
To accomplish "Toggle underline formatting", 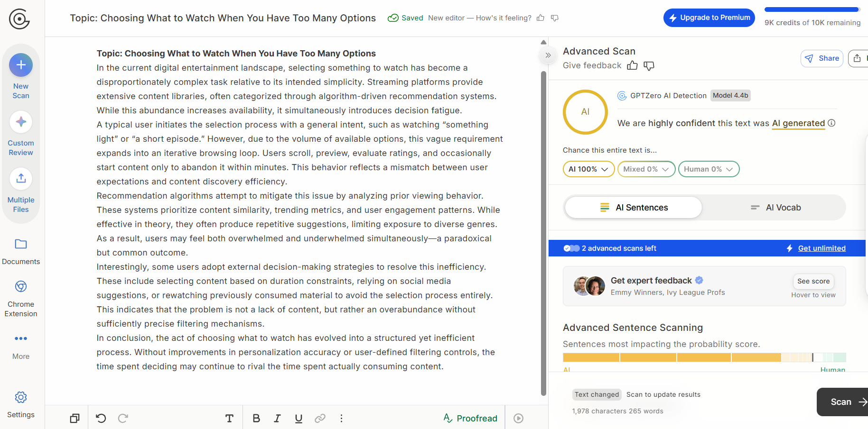I will 299,418.
